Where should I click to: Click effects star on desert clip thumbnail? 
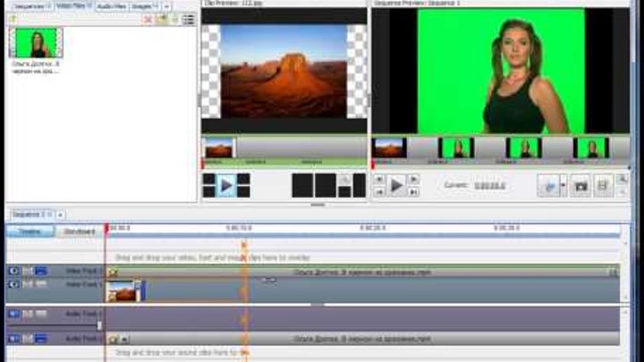[111, 297]
